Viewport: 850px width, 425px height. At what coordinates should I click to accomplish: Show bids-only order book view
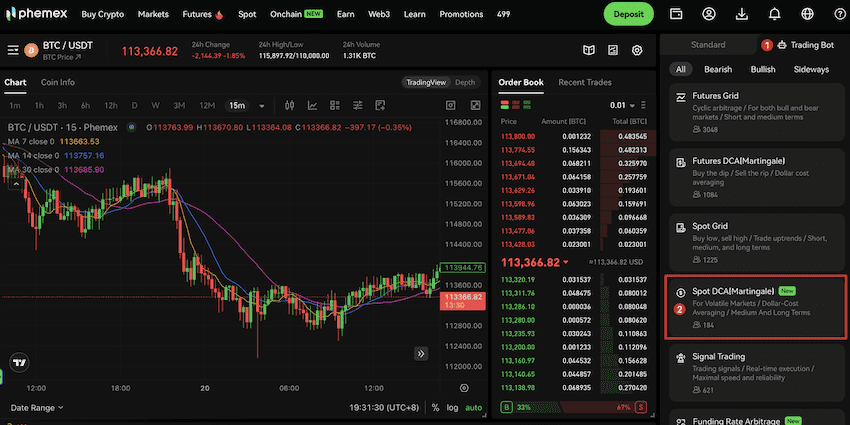pos(527,103)
